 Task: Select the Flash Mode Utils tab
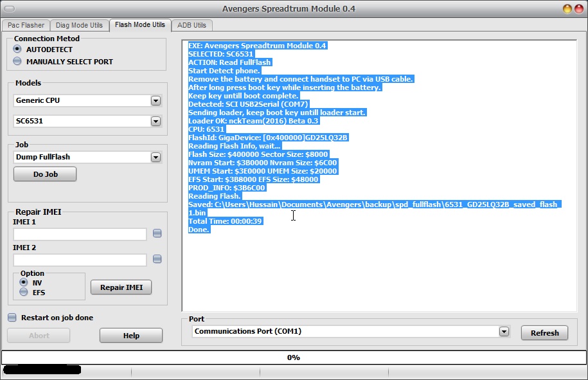point(140,25)
